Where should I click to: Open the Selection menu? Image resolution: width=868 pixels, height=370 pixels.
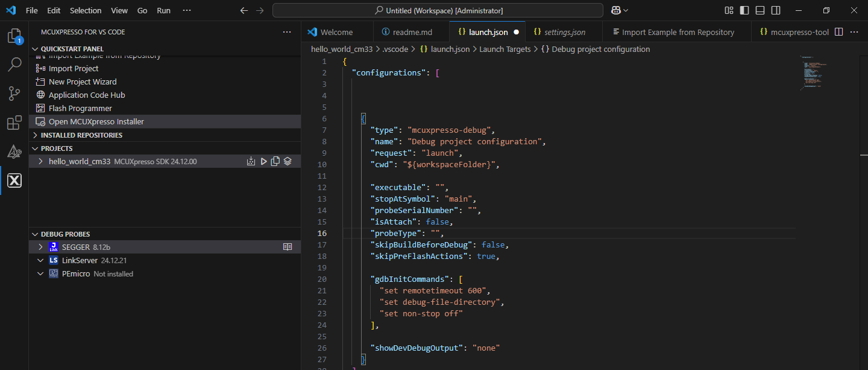[x=86, y=10]
